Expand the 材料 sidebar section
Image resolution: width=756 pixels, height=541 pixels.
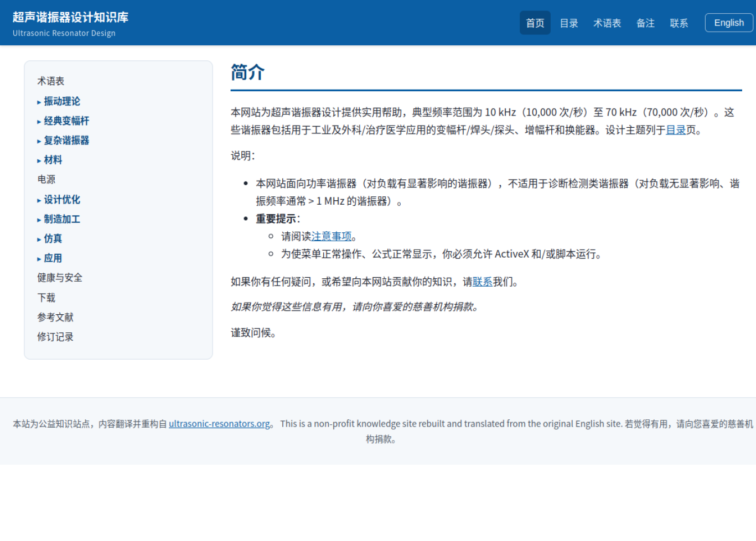50,160
